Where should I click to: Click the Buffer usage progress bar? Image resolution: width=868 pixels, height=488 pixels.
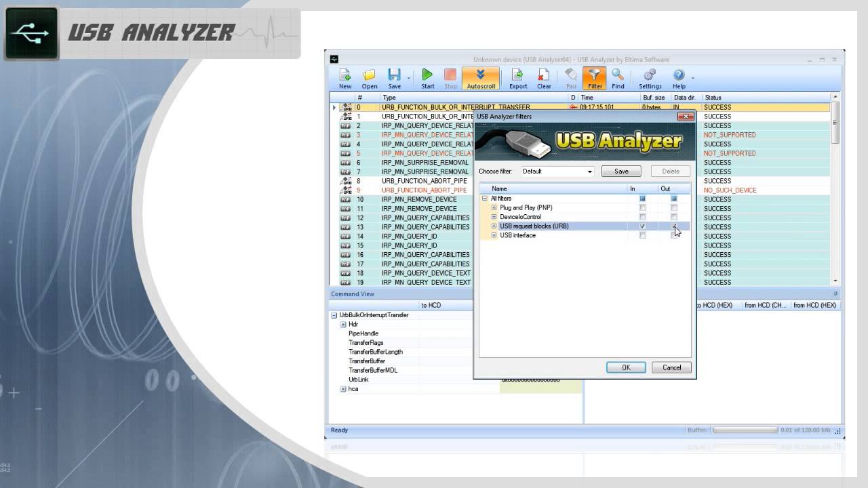pyautogui.click(x=745, y=430)
